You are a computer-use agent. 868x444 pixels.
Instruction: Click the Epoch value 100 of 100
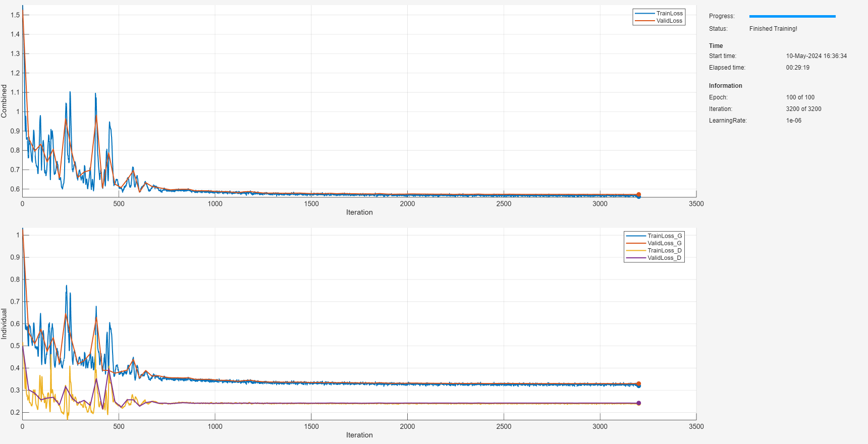point(800,97)
